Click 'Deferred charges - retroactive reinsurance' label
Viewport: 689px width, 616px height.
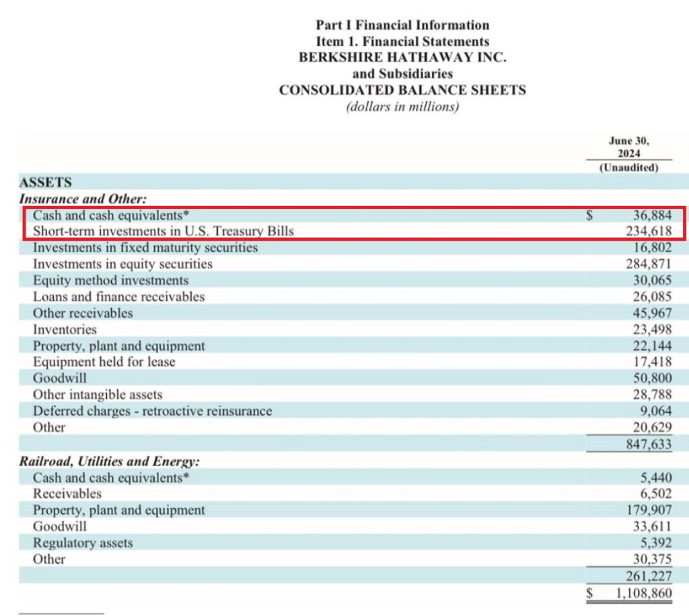153,411
